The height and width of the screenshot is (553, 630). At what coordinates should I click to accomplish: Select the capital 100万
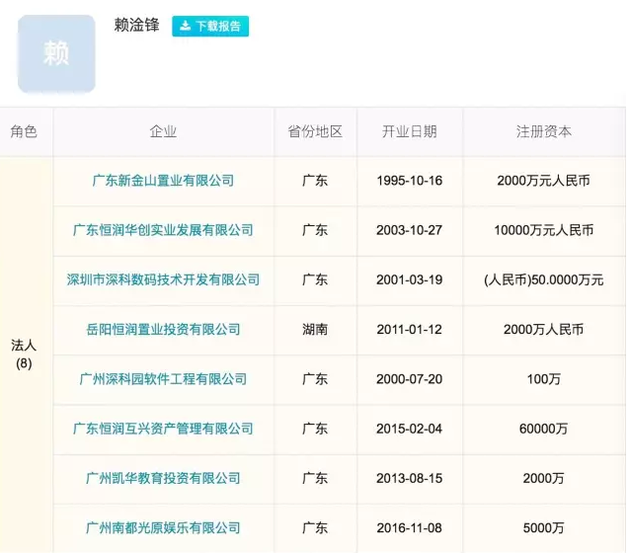coord(544,379)
